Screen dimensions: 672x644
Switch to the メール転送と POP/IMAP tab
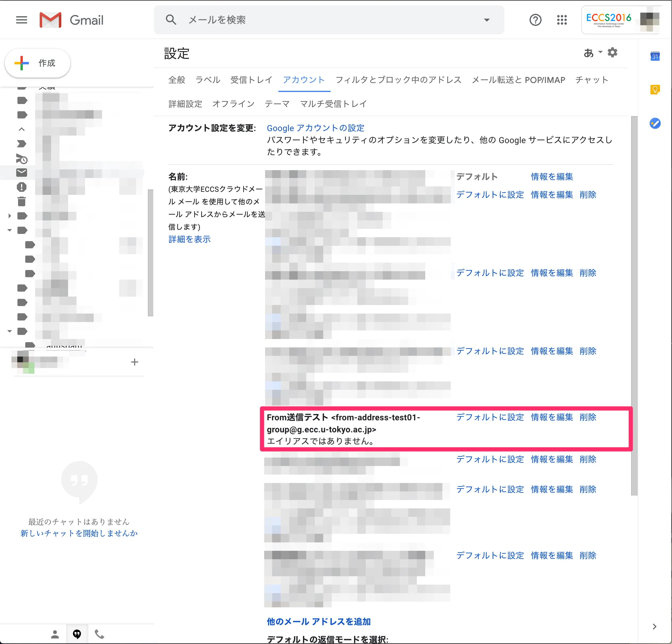[x=518, y=80]
